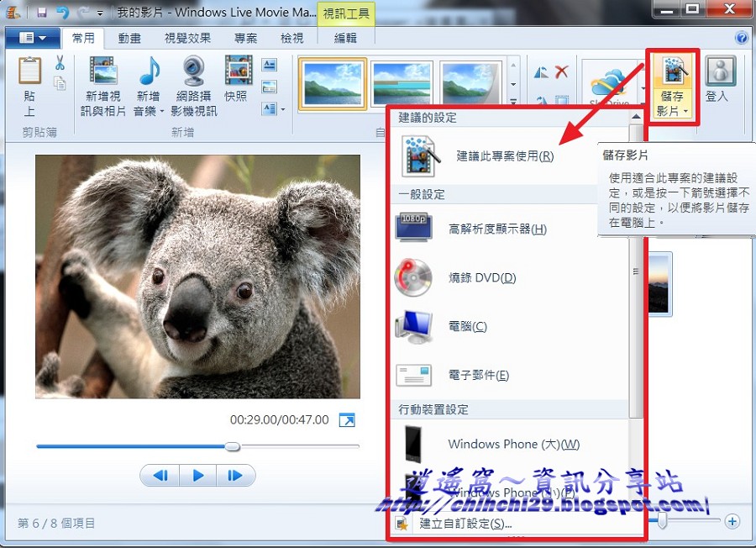Go to previous frame button
This screenshot has width=756, height=548.
coord(160,476)
